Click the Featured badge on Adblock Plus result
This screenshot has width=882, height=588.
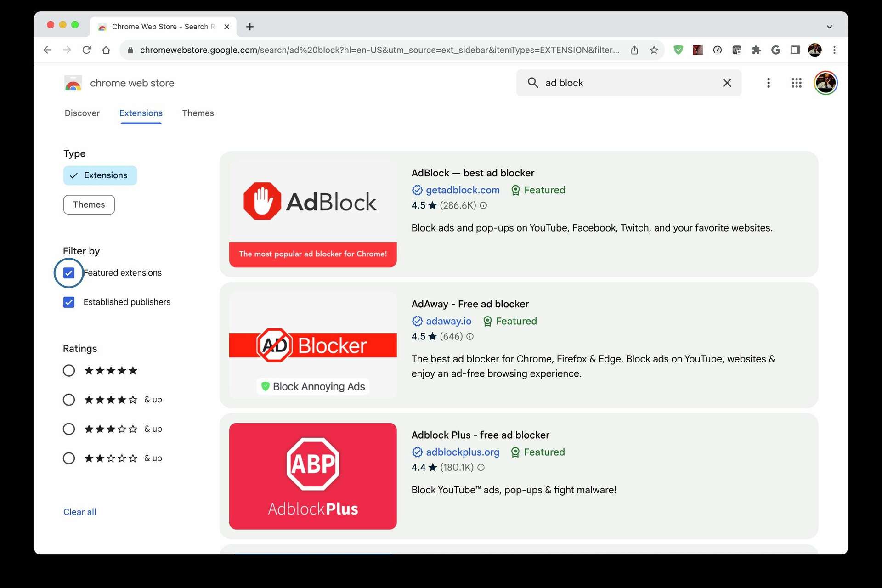point(538,452)
